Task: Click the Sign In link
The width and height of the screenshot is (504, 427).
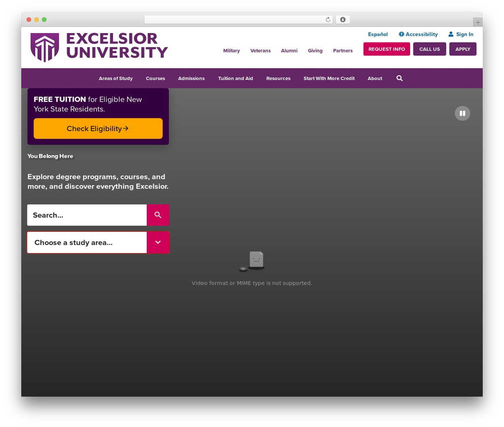Action: pyautogui.click(x=461, y=34)
